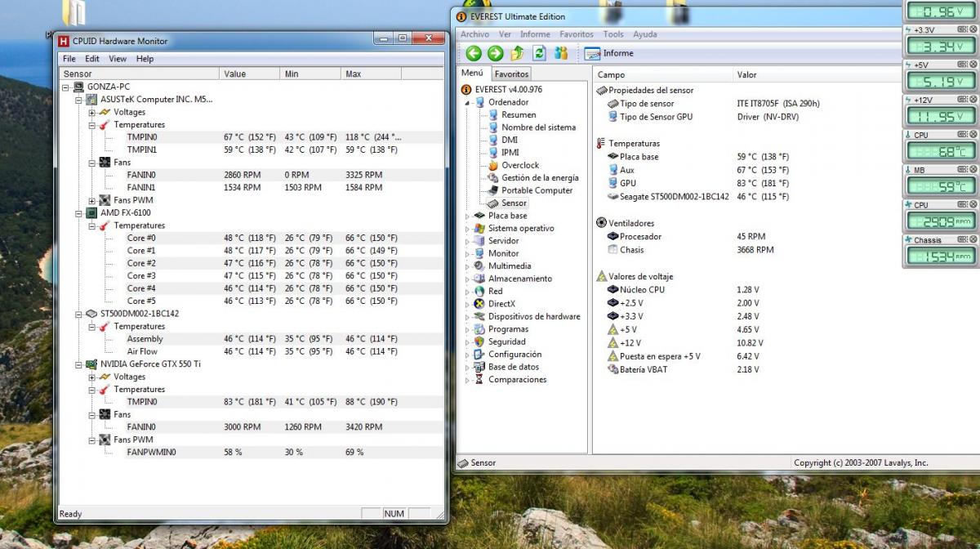The height and width of the screenshot is (549, 980).
Task: Expand Fans PWM under ASUSTeK board
Action: coord(92,200)
